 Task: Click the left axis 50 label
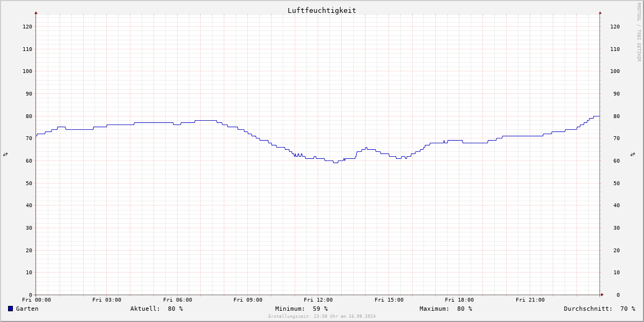click(x=29, y=183)
